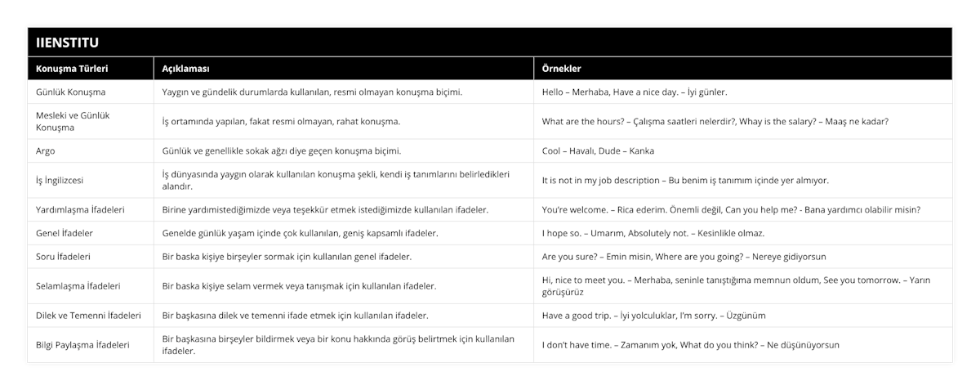
Task: Click the IIENSTITU title heading
Action: [x=66, y=42]
